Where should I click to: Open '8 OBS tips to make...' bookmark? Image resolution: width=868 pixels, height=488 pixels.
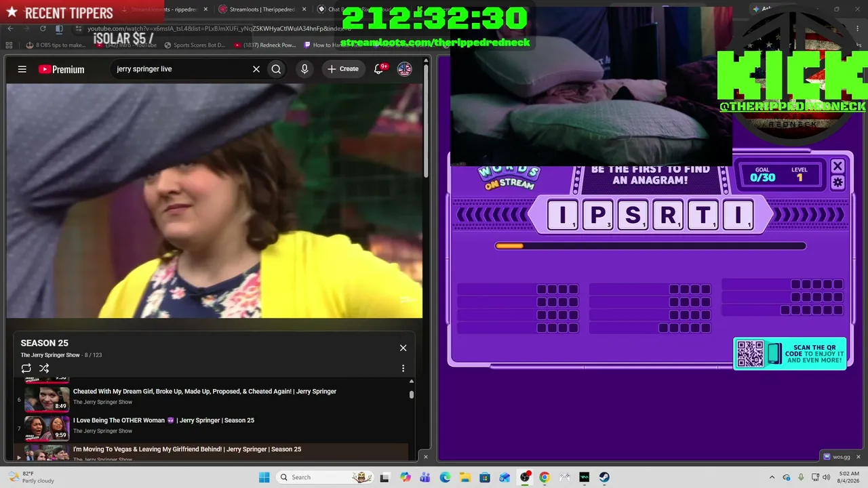(x=56, y=45)
